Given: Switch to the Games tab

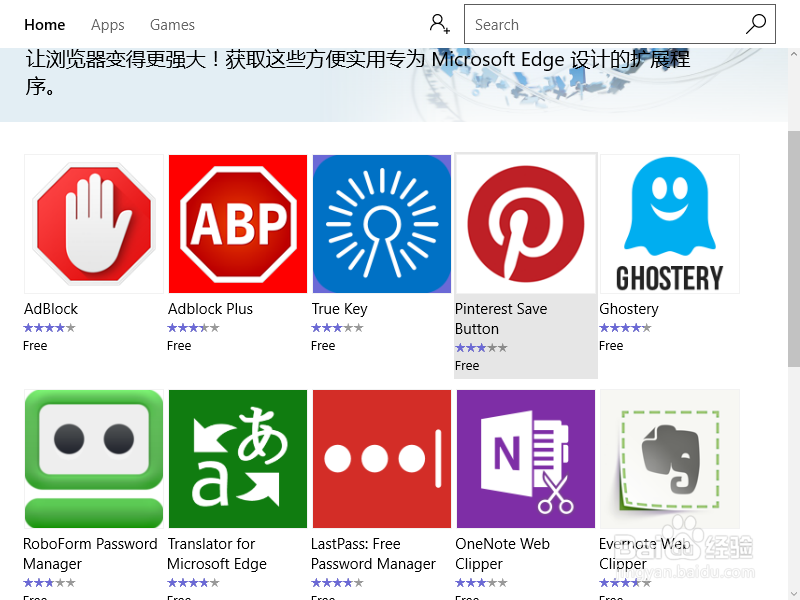Looking at the screenshot, I should (172, 24).
